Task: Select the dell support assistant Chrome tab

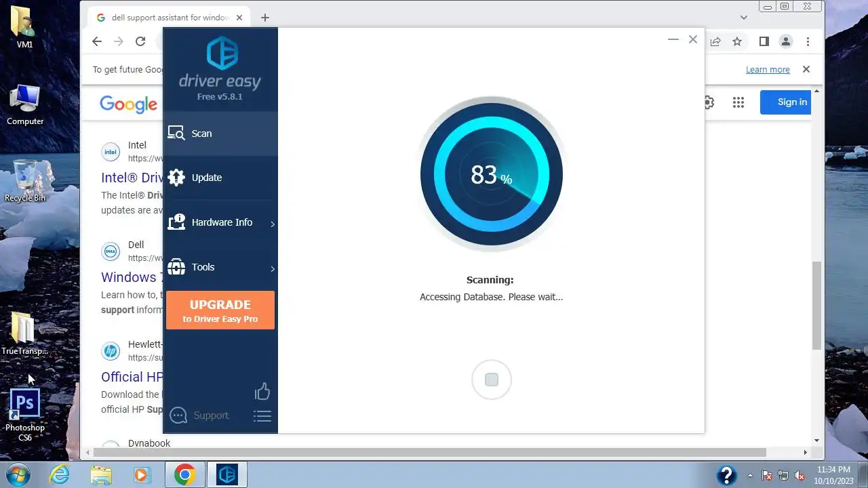Action: coord(168,18)
